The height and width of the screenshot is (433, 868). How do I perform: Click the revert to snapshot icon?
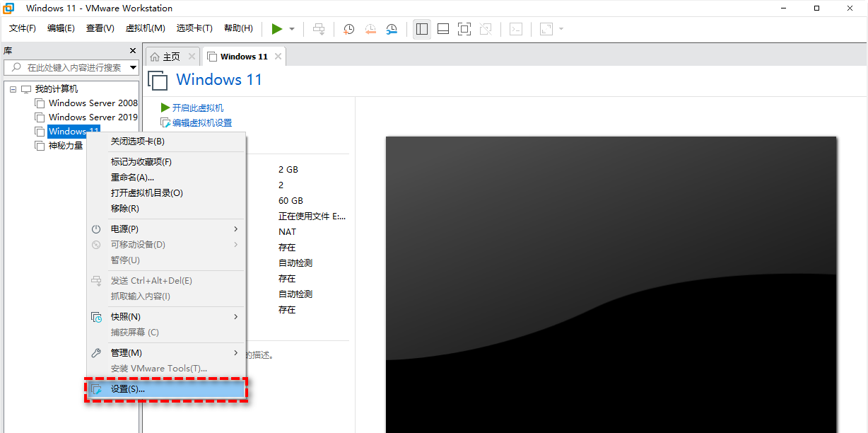point(370,29)
